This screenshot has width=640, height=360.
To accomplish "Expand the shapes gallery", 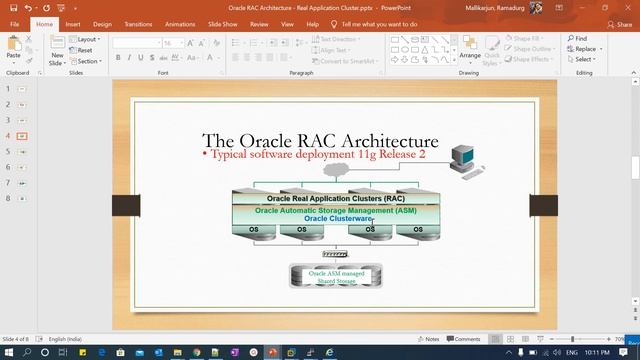I will pos(454,60).
